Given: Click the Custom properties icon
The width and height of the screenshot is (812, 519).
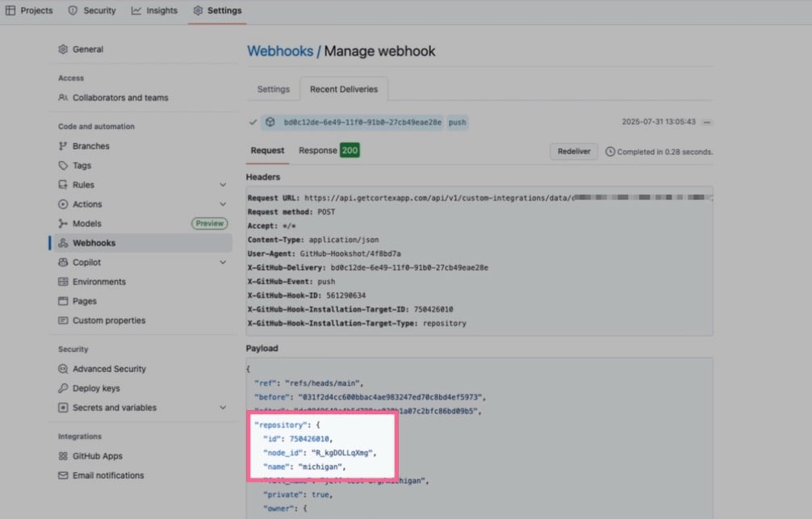Looking at the screenshot, I should point(63,320).
